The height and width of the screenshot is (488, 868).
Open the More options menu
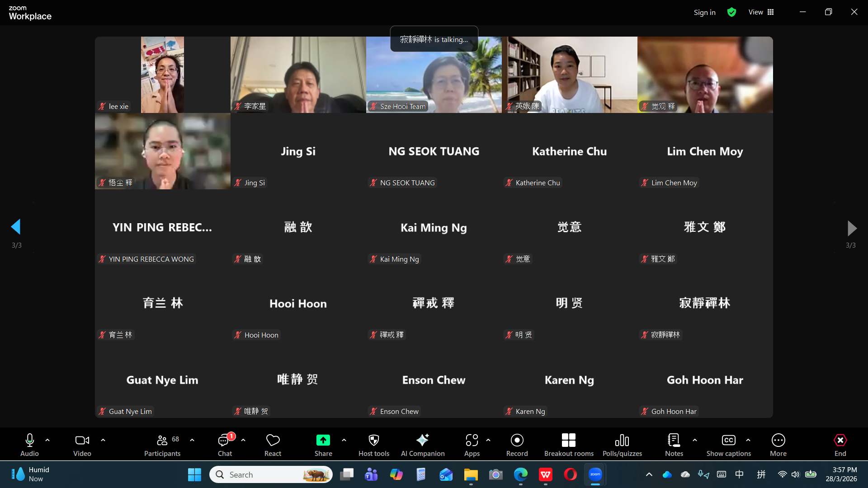(x=778, y=445)
